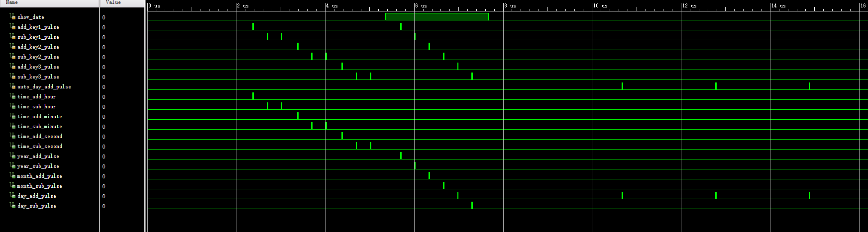Click the signal icon beside time_add_hour

pyautogui.click(x=12, y=96)
